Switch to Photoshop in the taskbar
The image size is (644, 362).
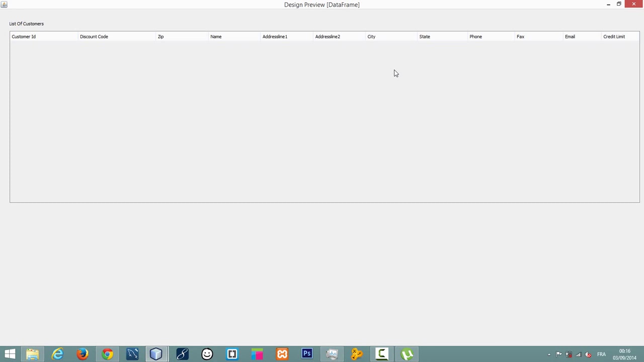pyautogui.click(x=307, y=354)
